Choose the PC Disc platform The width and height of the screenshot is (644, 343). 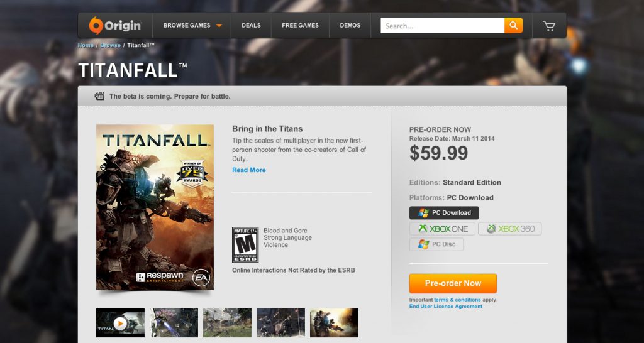click(436, 244)
